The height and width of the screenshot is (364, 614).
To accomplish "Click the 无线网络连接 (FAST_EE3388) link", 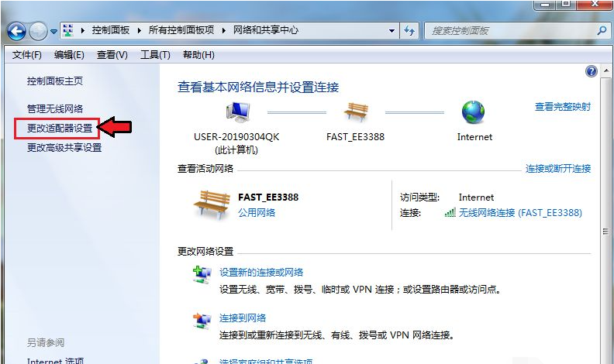I will tap(519, 212).
